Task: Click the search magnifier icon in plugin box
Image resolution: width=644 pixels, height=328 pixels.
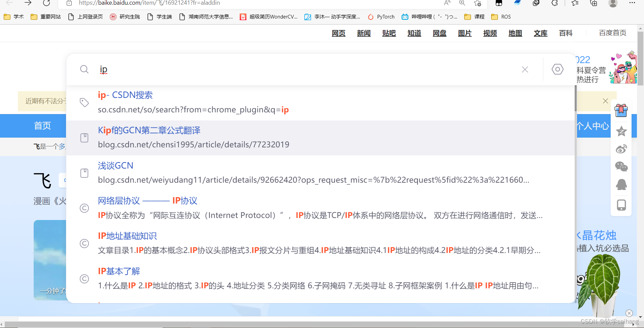Action: (84, 69)
